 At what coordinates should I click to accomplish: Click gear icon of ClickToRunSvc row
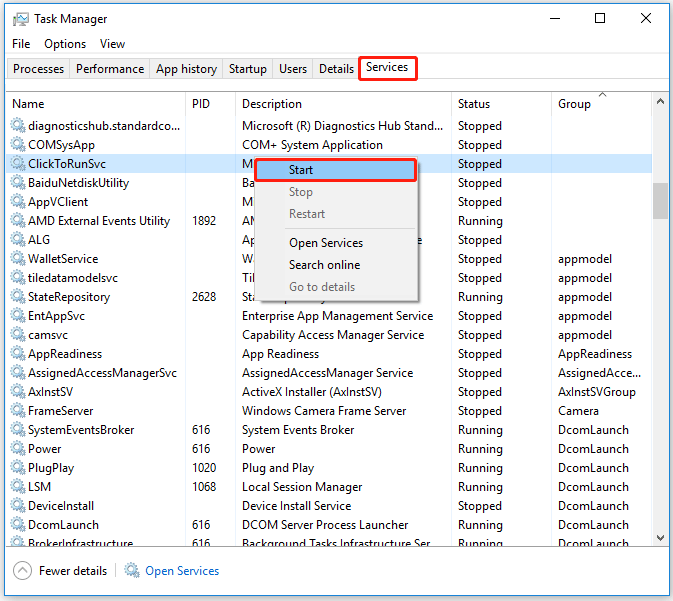click(x=18, y=163)
